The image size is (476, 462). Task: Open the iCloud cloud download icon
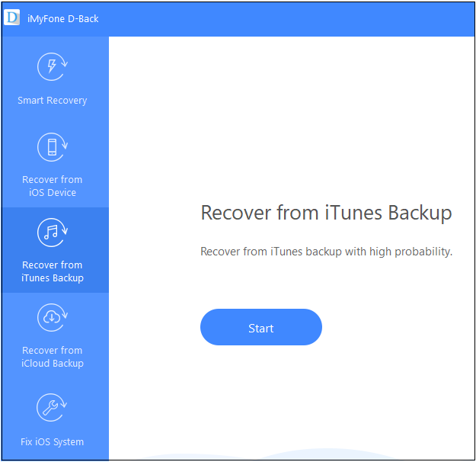pos(52,318)
